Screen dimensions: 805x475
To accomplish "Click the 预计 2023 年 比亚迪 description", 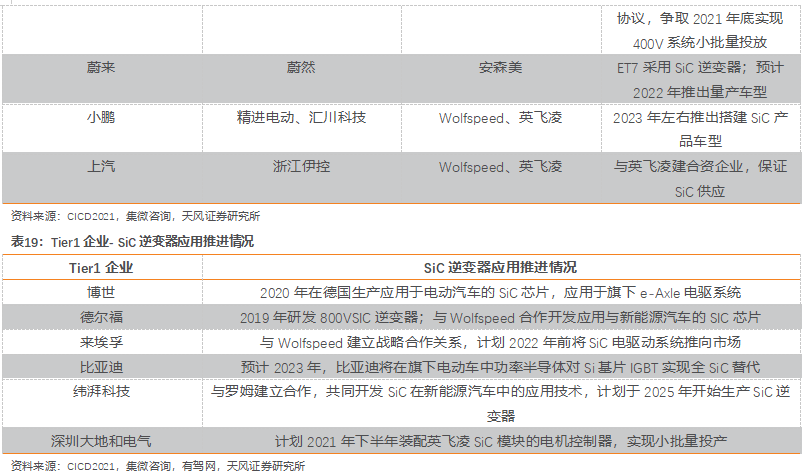I will pos(501,367).
